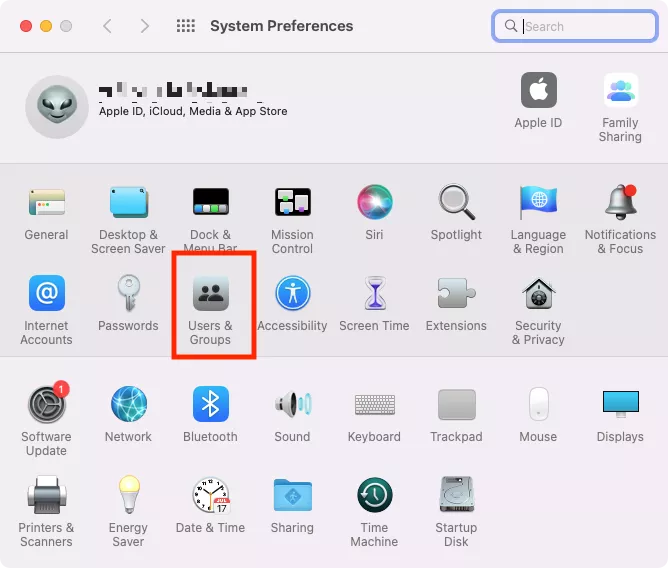This screenshot has width=668, height=568.
Task: Open the Security & Privacy pane
Action: tap(538, 294)
